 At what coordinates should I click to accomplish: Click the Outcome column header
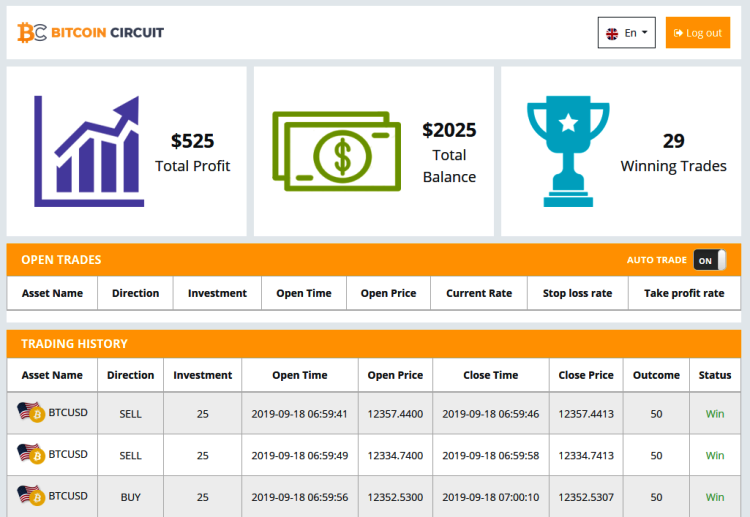(x=656, y=375)
